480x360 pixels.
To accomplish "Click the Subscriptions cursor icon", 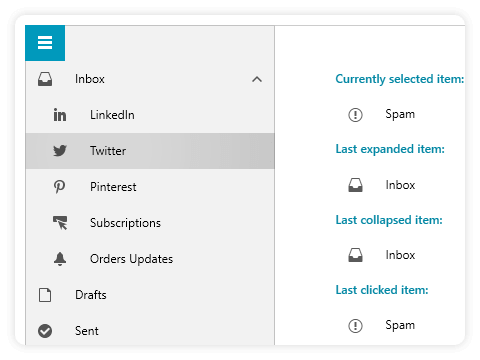I will click(60, 223).
